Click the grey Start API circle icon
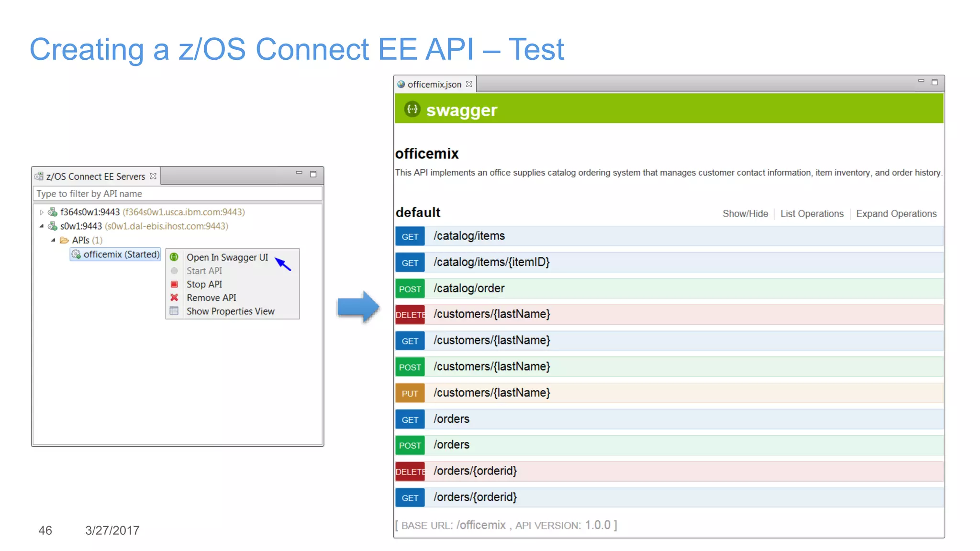The image size is (980, 551). [x=174, y=271]
